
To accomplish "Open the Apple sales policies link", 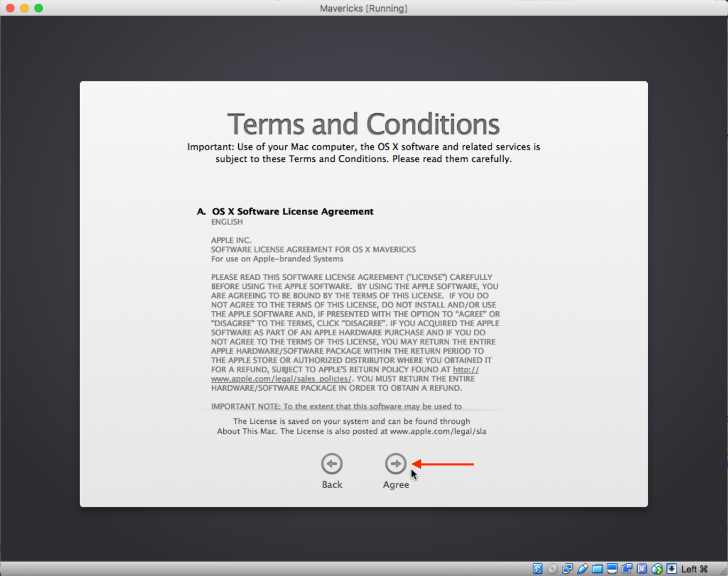I will coord(345,374).
